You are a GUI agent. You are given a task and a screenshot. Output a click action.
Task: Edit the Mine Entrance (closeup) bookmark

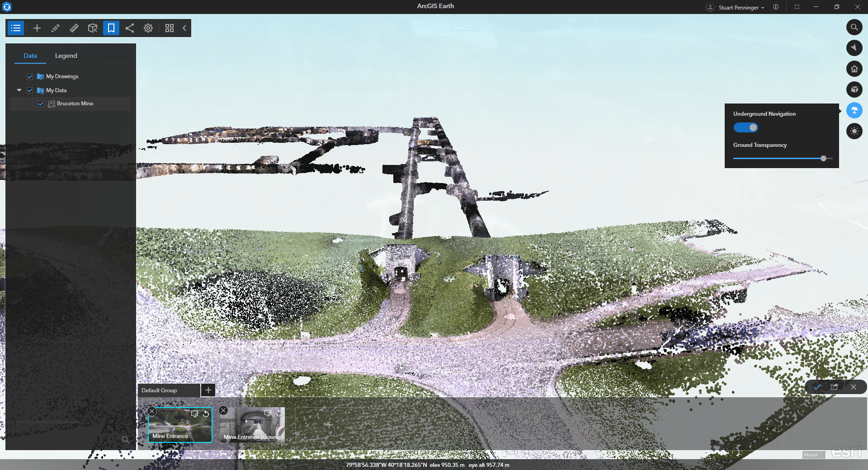pyautogui.click(x=268, y=413)
